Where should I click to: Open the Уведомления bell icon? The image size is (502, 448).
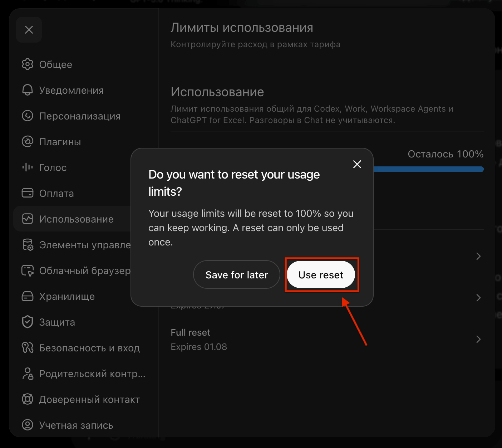28,90
